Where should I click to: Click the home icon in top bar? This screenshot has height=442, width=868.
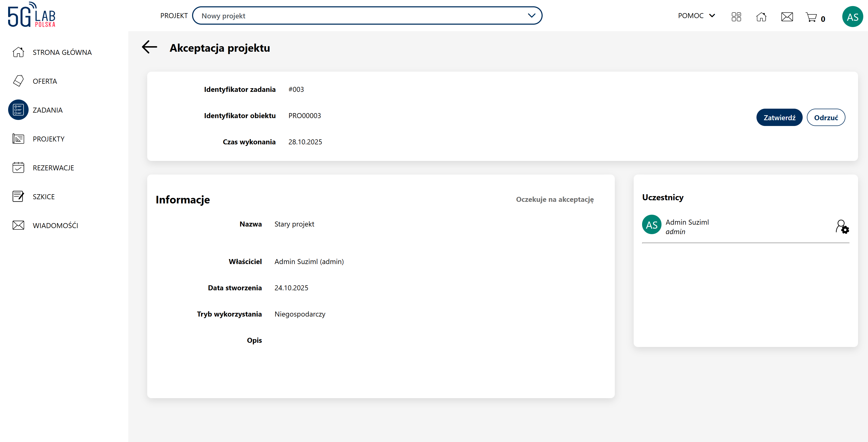(x=761, y=17)
